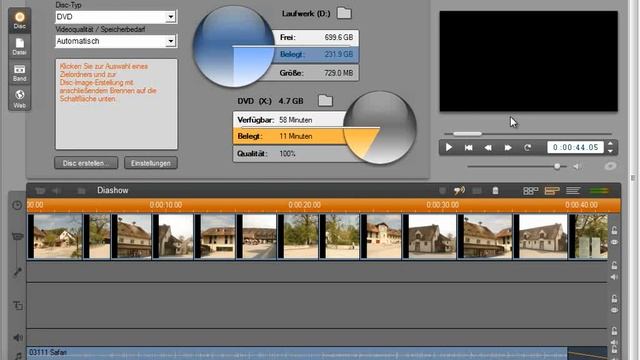Screen dimensions: 640x360
Task: Open the Videoqualität Automatisch dropdown
Action: tap(116, 41)
